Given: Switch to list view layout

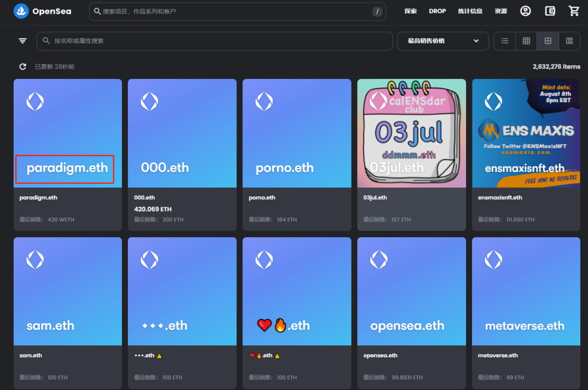Looking at the screenshot, I should point(505,41).
